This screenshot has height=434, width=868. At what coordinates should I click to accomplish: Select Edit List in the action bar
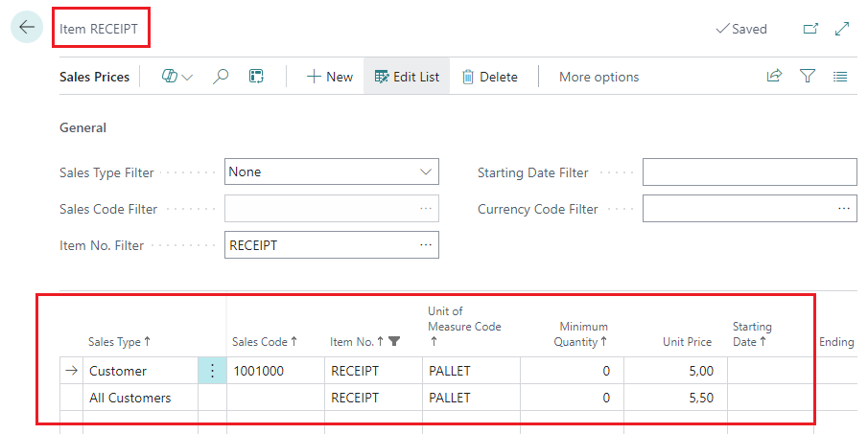click(407, 77)
